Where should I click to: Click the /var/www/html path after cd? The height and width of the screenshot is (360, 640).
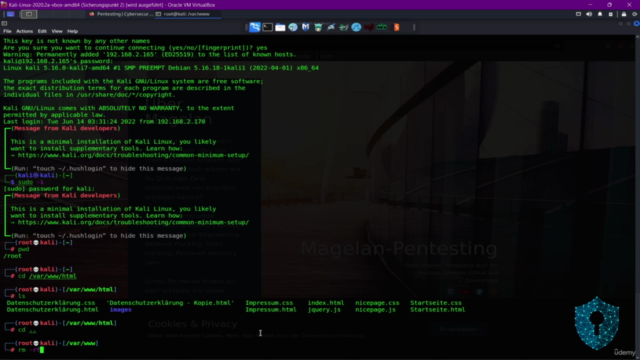[53, 276]
